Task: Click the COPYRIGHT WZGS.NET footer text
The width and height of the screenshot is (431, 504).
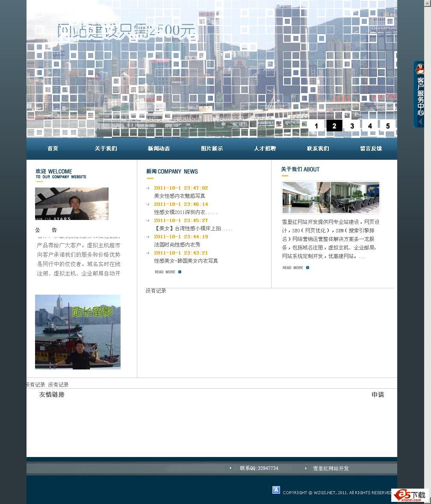Action: (337, 492)
